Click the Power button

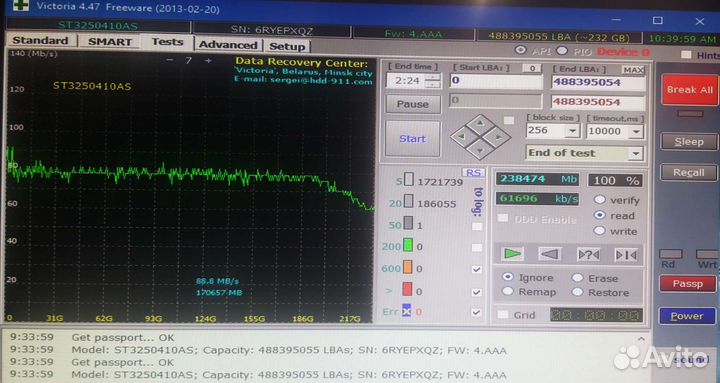[687, 316]
